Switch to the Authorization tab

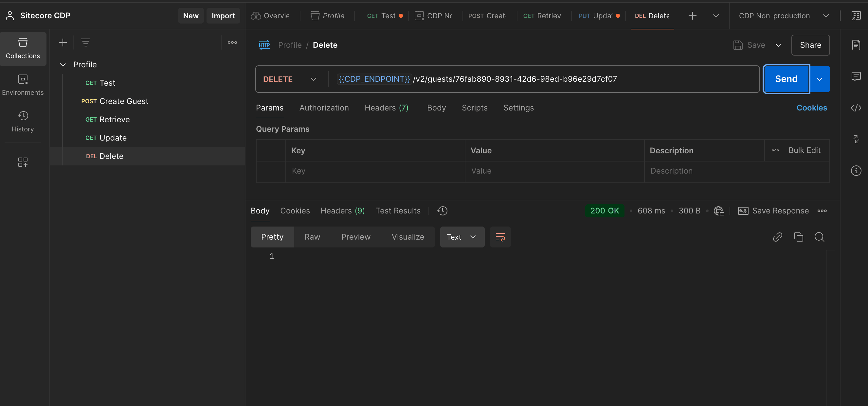click(x=324, y=108)
